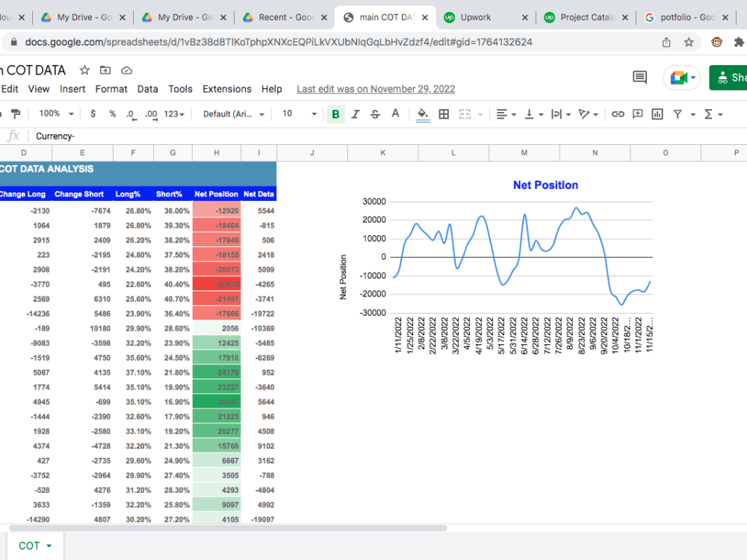Decrease decimal places

[131, 114]
